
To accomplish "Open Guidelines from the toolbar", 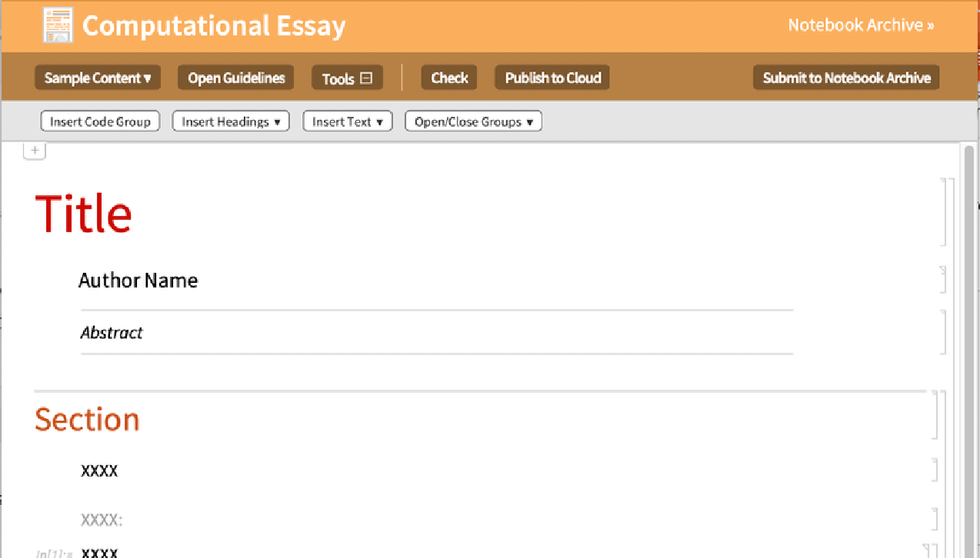I will point(236,78).
